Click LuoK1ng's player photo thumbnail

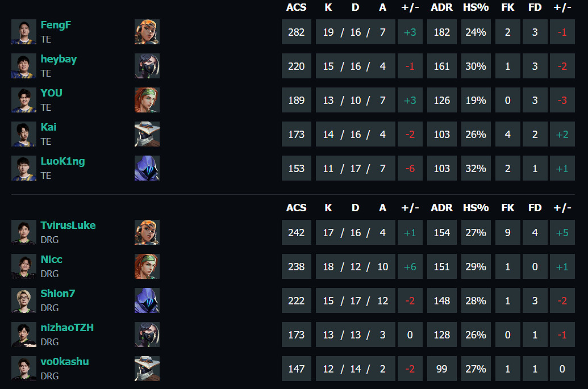24,168
